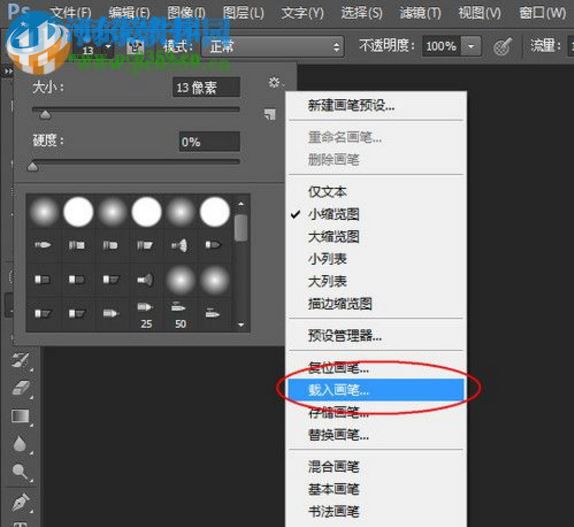Select the brush thumbnail labeled 25
This screenshot has width=574, height=527.
[x=145, y=314]
